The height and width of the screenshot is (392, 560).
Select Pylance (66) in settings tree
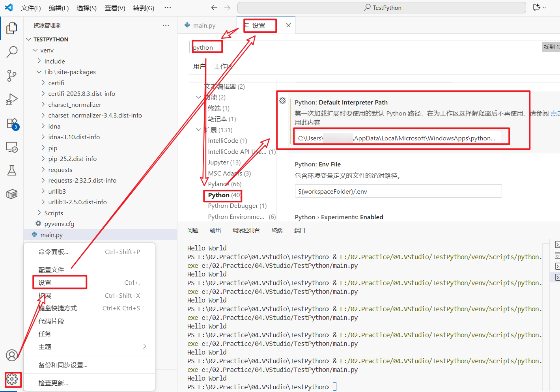click(x=225, y=184)
